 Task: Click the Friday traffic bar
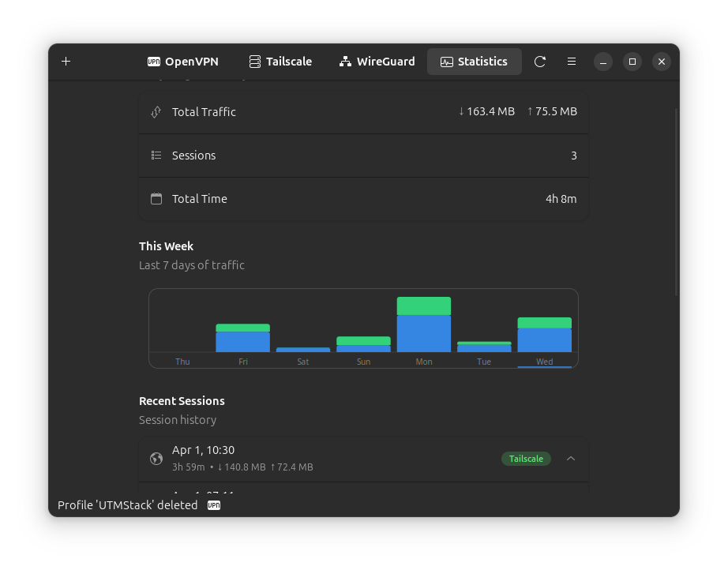coord(243,338)
